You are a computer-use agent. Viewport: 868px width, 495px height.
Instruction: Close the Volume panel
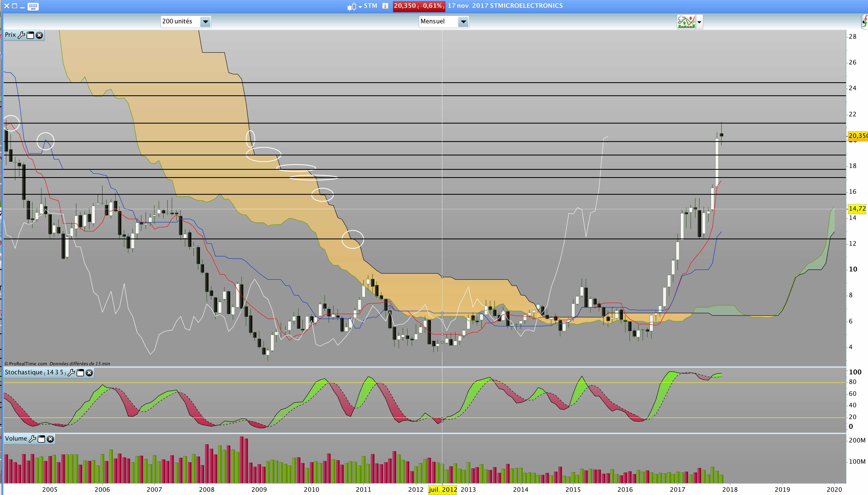[50, 439]
